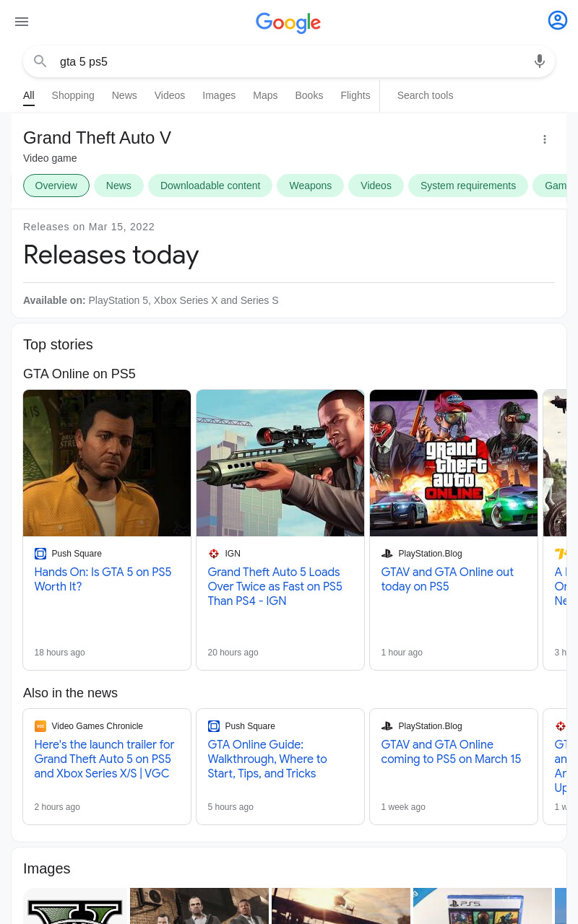Start voice search with microphone icon
Viewport: 578px width, 924px height.
[540, 61]
